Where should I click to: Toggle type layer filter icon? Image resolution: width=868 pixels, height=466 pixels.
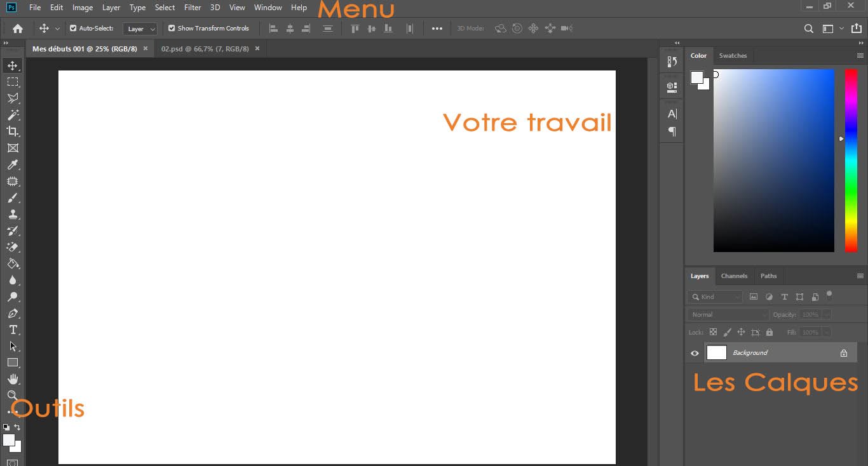pyautogui.click(x=784, y=296)
